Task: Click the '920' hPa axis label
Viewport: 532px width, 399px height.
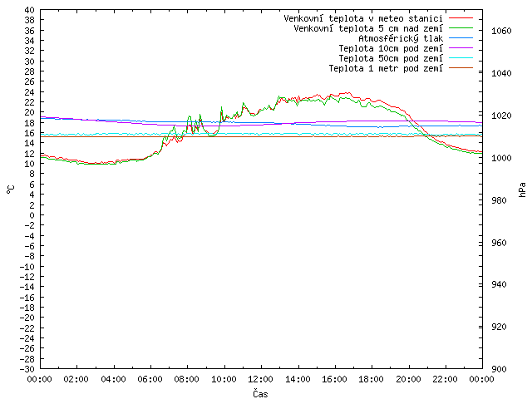Action: [x=499, y=327]
